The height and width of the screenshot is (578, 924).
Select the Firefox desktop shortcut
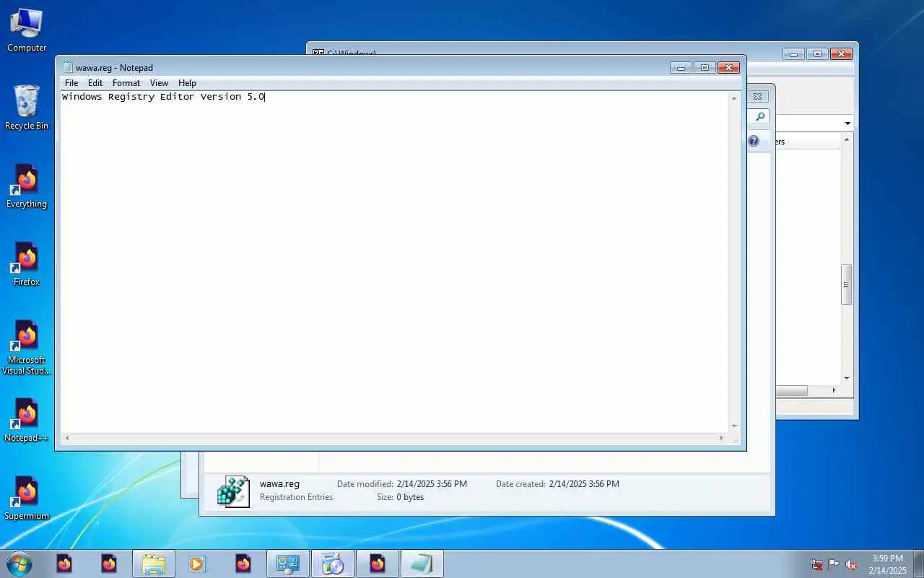pyautogui.click(x=27, y=264)
